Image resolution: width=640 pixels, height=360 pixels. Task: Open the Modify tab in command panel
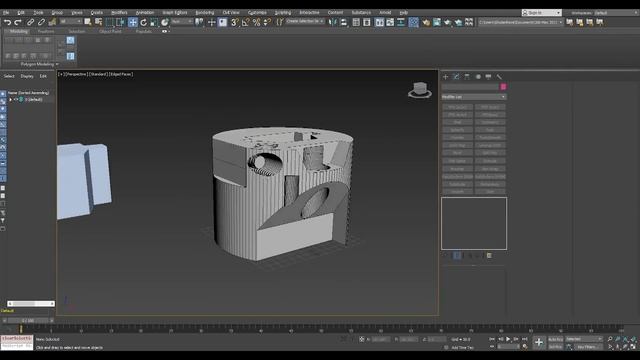click(x=456, y=77)
